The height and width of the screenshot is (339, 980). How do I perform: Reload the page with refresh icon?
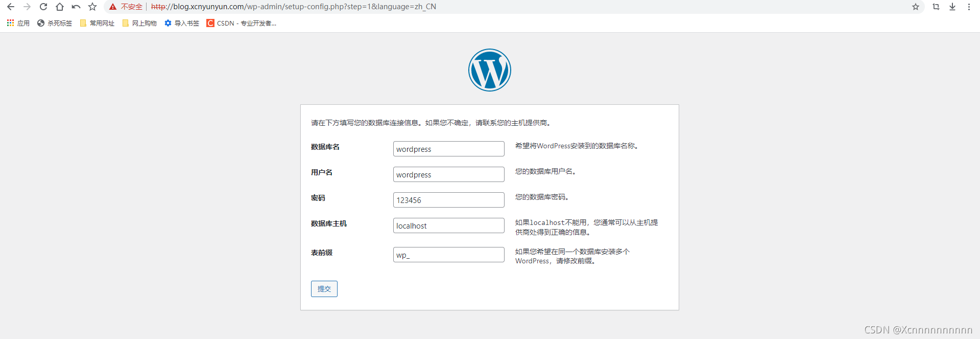point(43,7)
